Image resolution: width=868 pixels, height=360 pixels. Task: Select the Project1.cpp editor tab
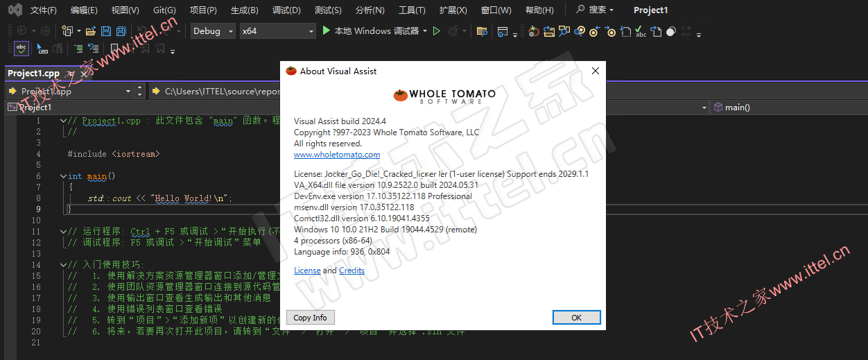(33, 74)
